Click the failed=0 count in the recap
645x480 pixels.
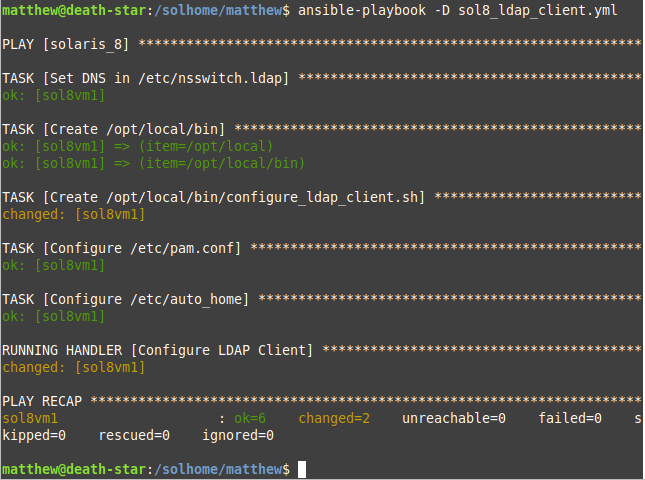click(570, 418)
